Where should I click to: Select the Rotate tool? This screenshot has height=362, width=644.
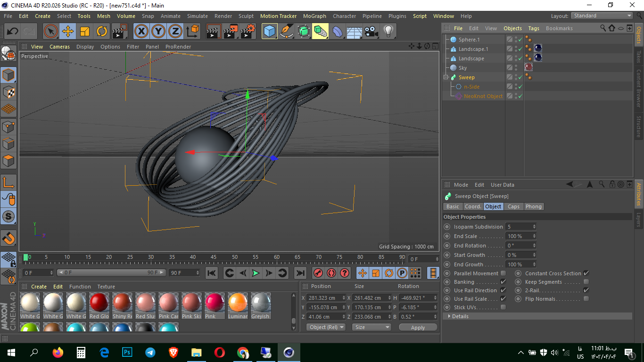pos(102,31)
